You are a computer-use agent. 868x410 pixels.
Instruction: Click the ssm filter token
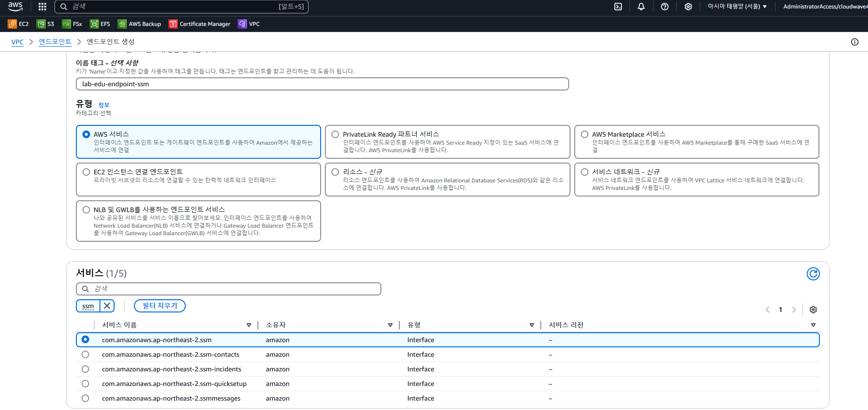tap(88, 306)
